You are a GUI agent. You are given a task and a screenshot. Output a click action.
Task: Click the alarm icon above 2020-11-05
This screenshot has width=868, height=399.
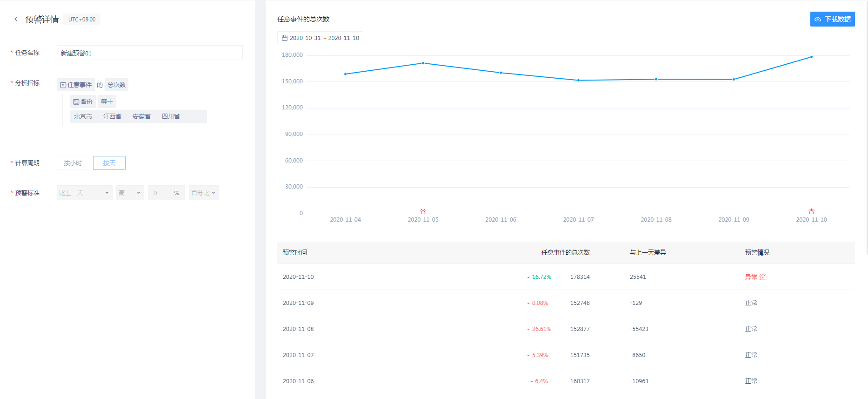pos(423,211)
